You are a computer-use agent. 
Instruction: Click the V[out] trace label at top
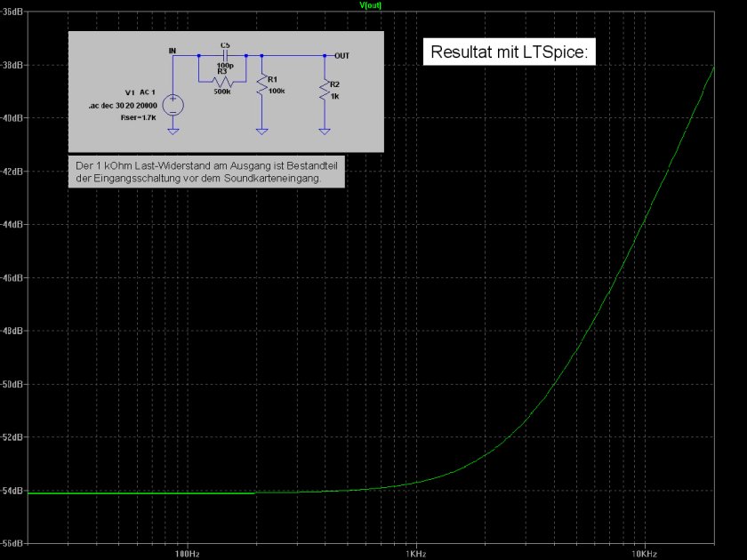[x=370, y=4]
